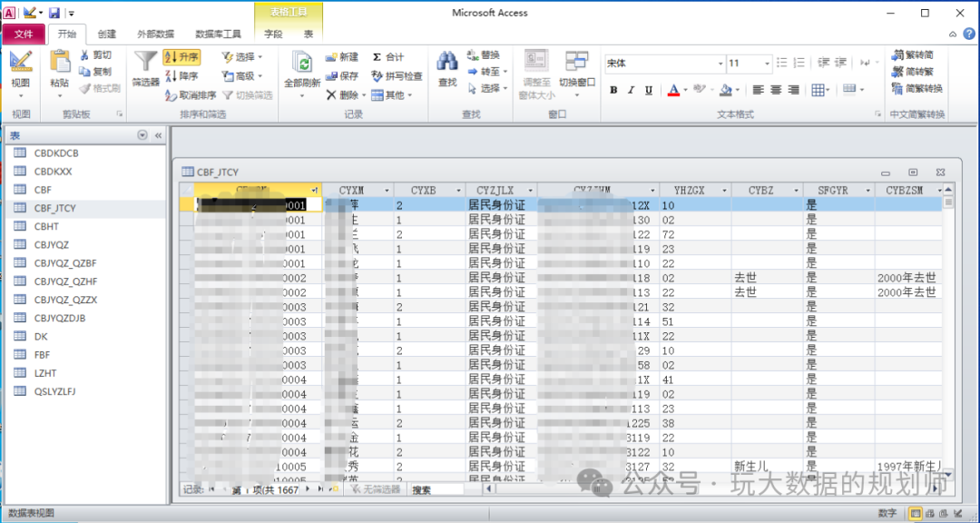Screen dimensions: 980x523
Task: Apply the red font color
Action: tap(673, 90)
